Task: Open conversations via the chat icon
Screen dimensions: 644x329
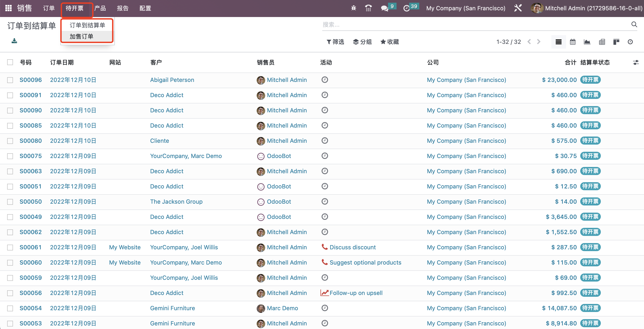Action: click(384, 8)
